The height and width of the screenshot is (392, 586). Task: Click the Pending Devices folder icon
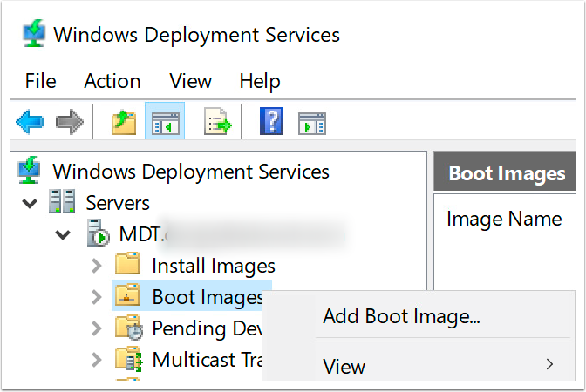(x=129, y=328)
